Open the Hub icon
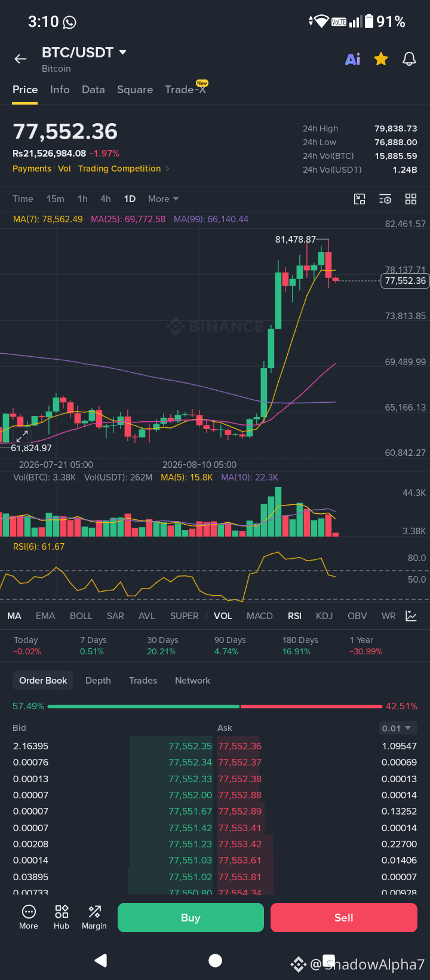 tap(62, 917)
